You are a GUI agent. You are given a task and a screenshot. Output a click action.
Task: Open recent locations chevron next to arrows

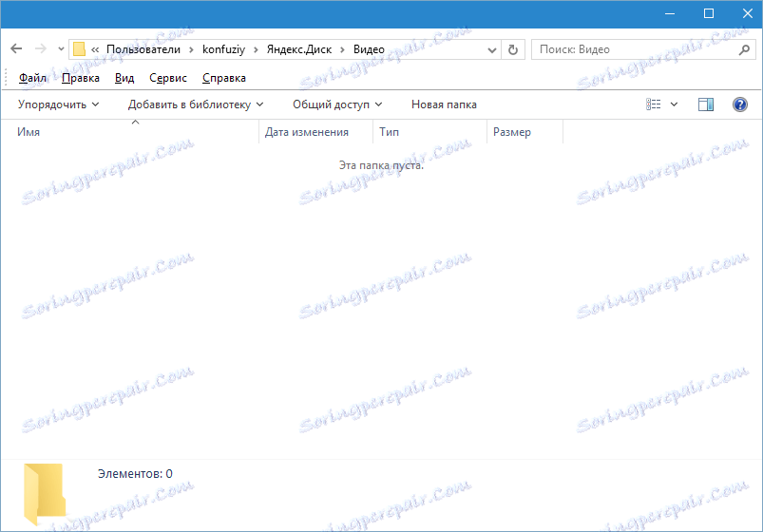tap(61, 49)
